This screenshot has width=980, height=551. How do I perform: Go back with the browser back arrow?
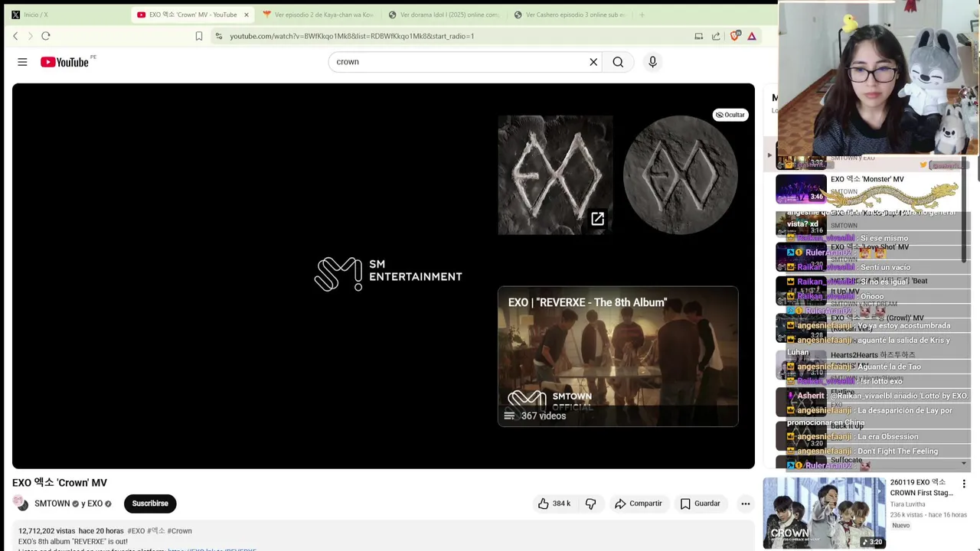pyautogui.click(x=15, y=36)
